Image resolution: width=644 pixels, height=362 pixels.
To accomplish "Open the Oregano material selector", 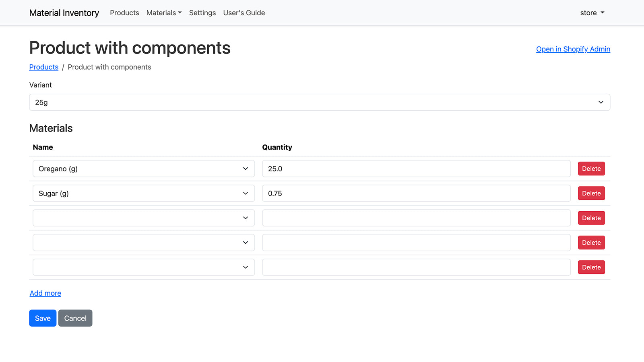I will point(143,169).
